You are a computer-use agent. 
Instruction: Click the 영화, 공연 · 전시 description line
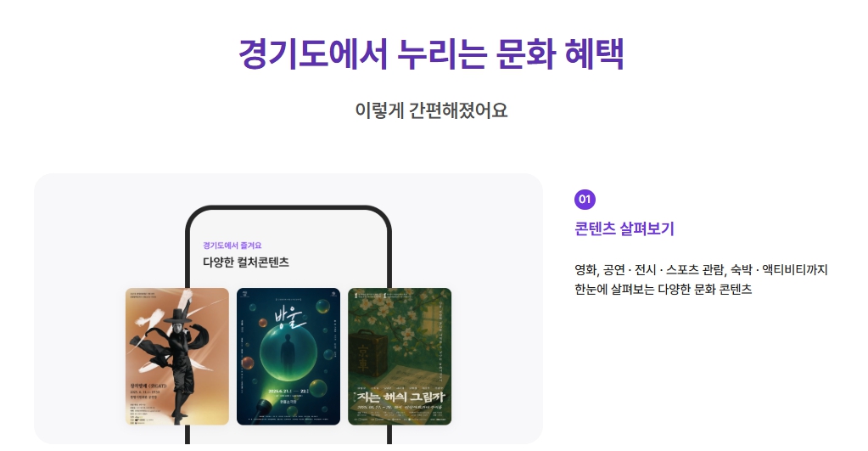click(701, 270)
